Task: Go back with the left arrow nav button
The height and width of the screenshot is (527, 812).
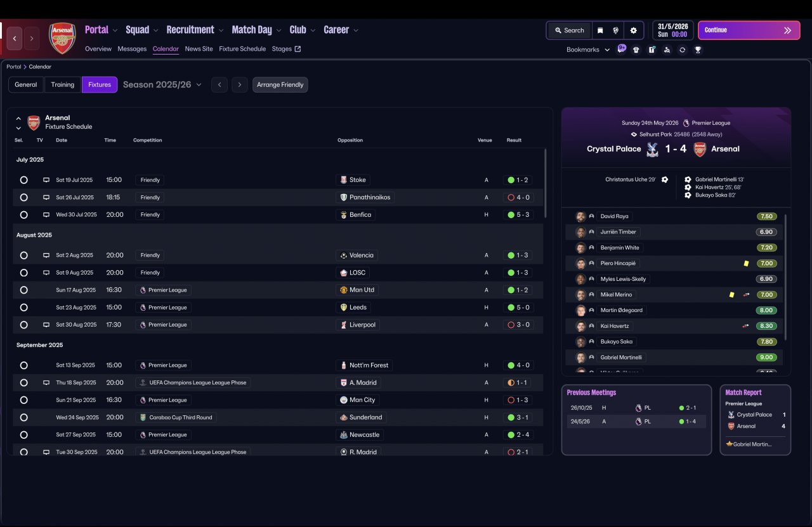Action: [x=15, y=38]
